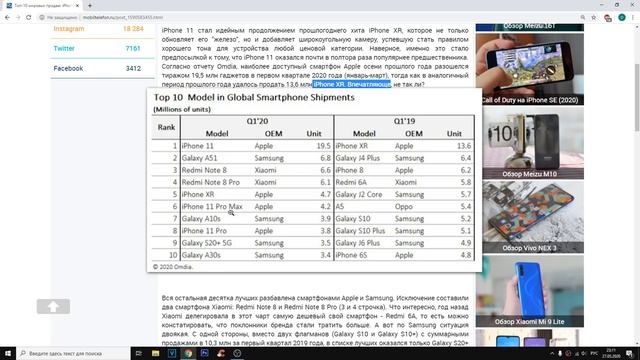The image size is (640, 360).
Task: Close the current browser tab
Action: pyautogui.click(x=77, y=5)
